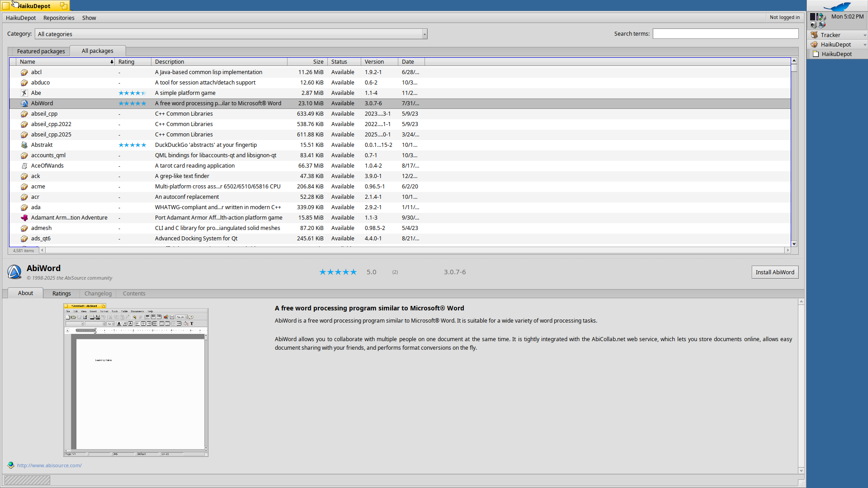Click the "4,581 items" count label
Viewport: 868px width, 488px height.
24,251
